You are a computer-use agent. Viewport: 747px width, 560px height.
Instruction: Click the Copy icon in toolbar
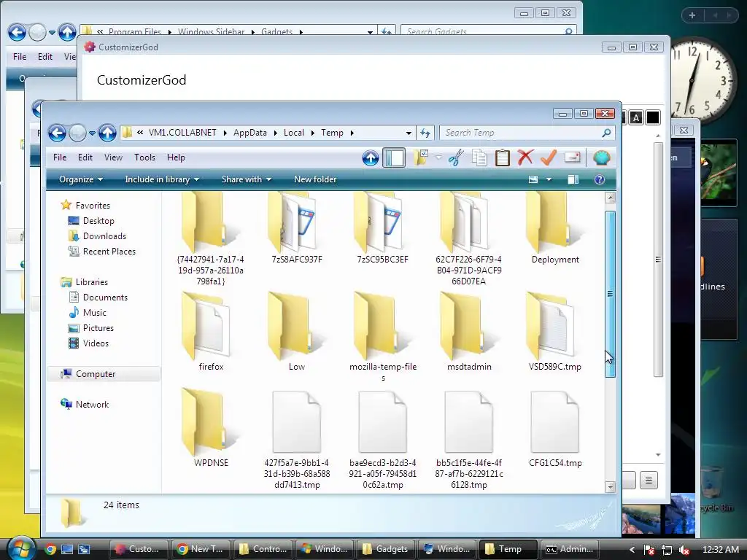pyautogui.click(x=479, y=157)
